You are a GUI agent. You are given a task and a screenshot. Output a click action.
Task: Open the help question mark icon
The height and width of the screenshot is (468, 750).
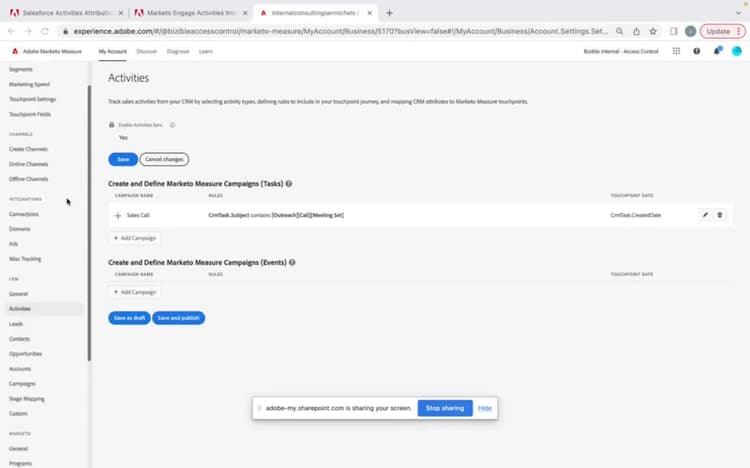[696, 51]
